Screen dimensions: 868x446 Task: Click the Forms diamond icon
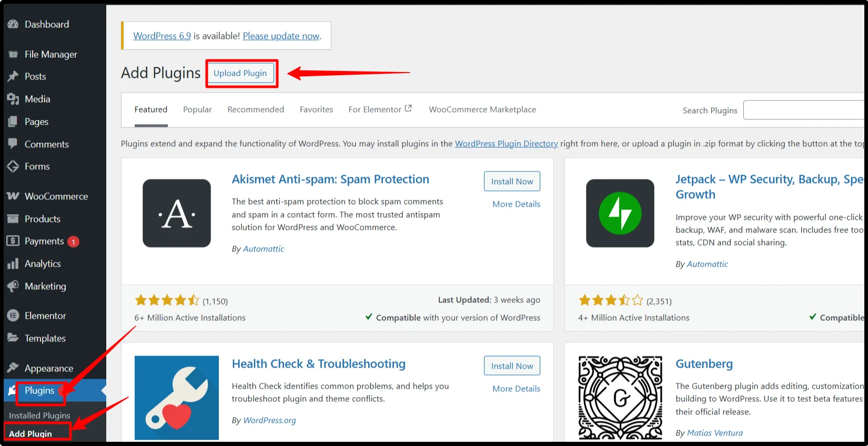tap(13, 166)
